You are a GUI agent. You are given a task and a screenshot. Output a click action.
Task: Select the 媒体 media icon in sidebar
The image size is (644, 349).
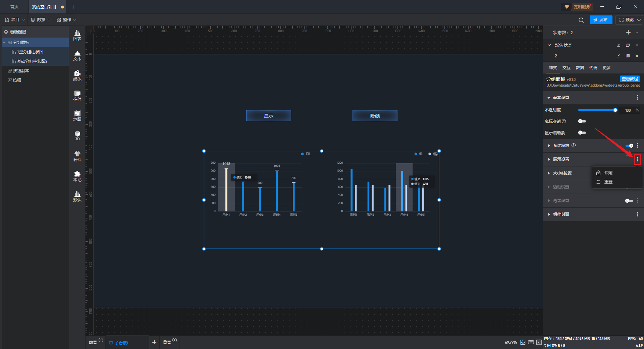point(77,76)
